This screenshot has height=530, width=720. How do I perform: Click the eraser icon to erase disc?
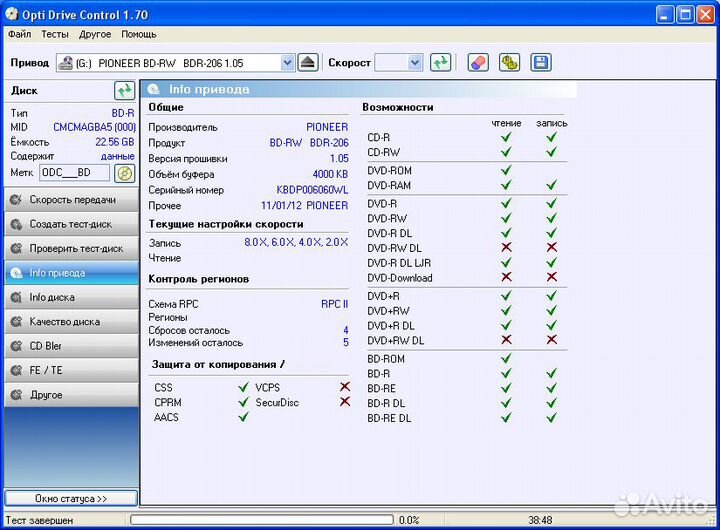478,63
